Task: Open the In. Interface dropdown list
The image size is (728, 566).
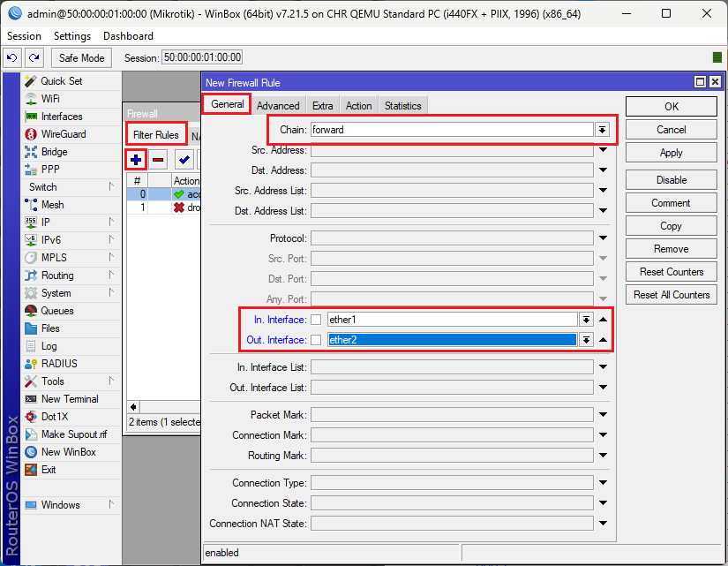Action: (587, 320)
